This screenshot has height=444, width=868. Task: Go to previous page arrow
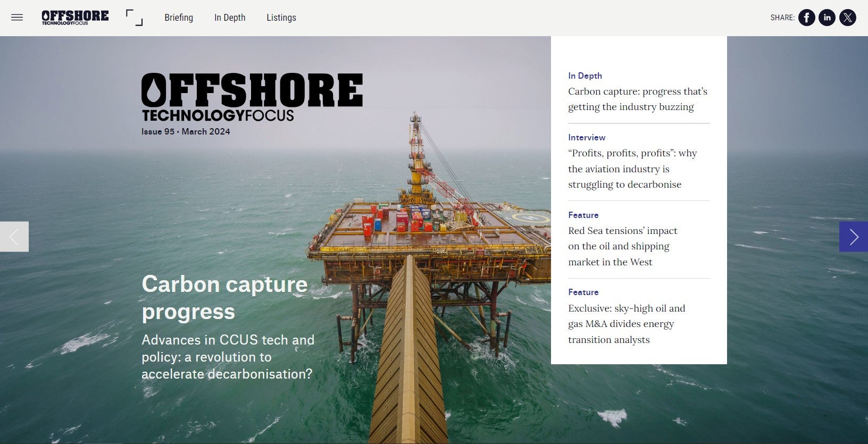[14, 237]
